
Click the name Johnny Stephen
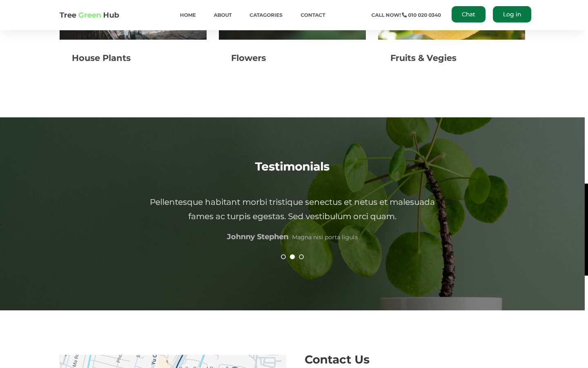point(258,237)
